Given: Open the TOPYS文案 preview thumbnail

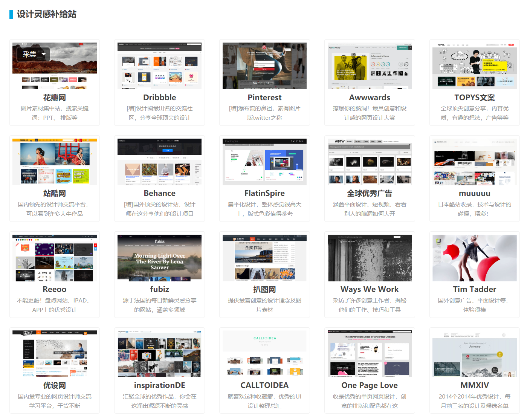Looking at the screenshot, I should tap(475, 66).
